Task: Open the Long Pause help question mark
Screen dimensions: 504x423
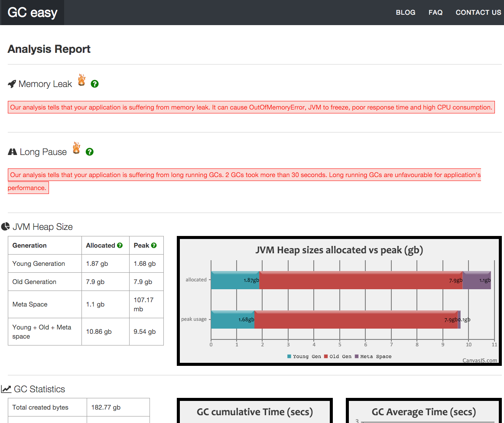Action: coord(89,152)
